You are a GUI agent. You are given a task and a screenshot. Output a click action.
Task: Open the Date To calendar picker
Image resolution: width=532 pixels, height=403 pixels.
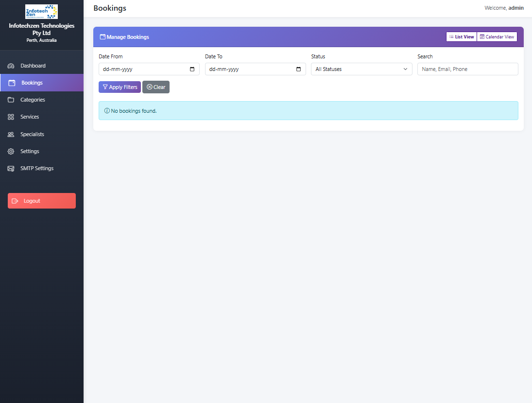point(298,69)
